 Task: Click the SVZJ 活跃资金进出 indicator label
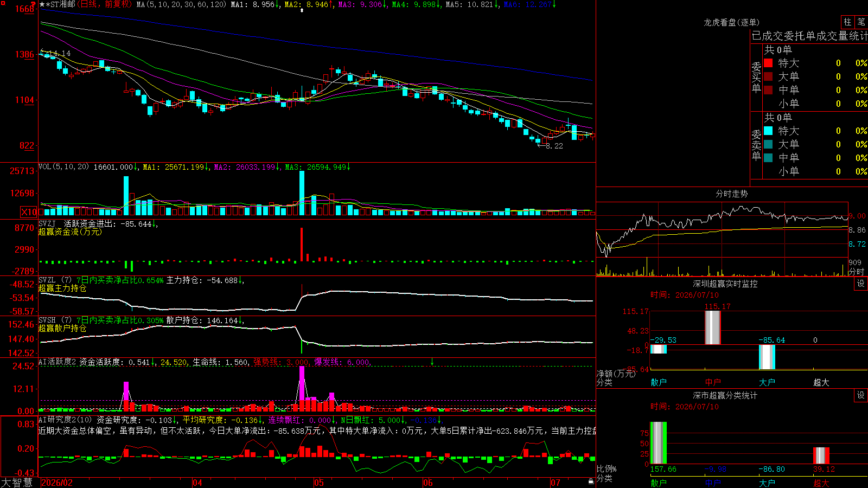pyautogui.click(x=98, y=224)
